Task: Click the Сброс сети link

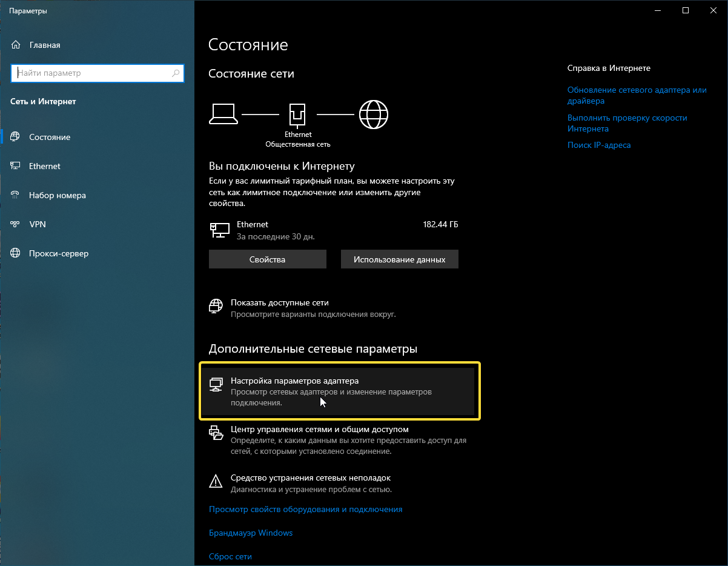Action: pos(230,556)
